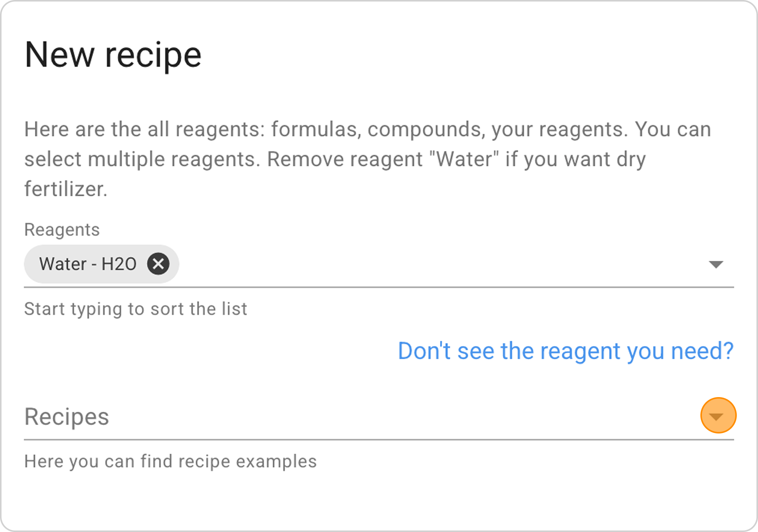Click the 'Here you can find recipe examples' hint
This screenshot has width=758, height=532.
coord(170,462)
